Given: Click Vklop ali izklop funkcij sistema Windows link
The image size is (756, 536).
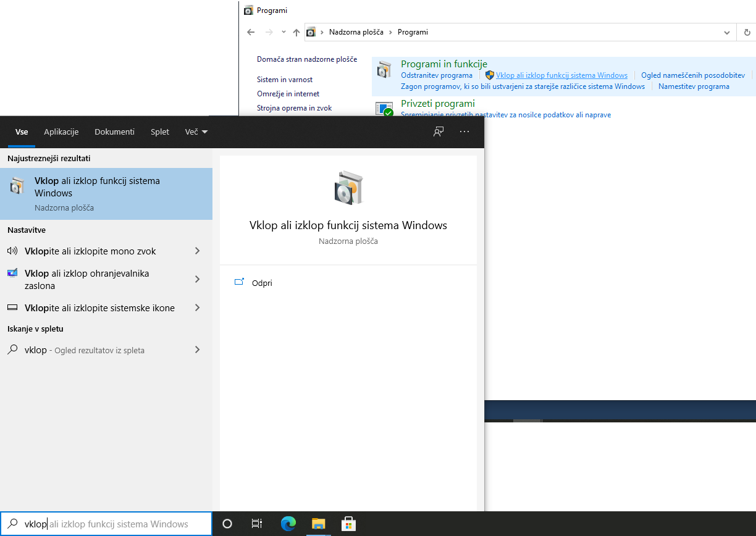Looking at the screenshot, I should 561,75.
